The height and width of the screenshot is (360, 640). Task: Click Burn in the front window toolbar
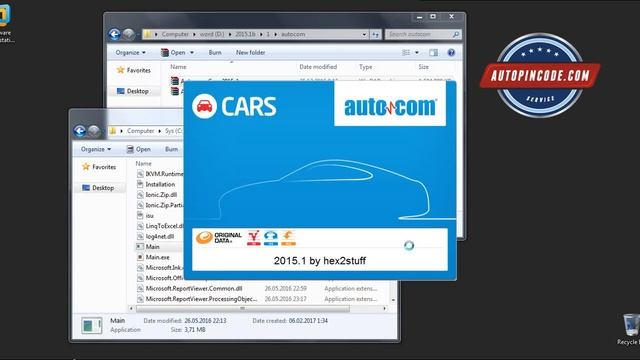(x=171, y=149)
